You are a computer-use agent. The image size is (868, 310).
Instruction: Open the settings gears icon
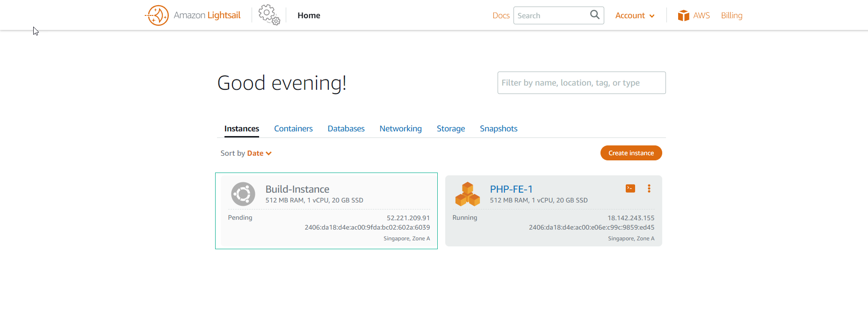[x=269, y=15]
